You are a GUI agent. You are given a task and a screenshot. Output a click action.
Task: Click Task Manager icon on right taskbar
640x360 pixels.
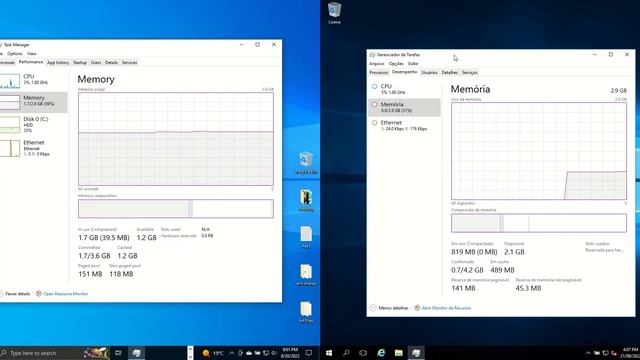(x=416, y=353)
